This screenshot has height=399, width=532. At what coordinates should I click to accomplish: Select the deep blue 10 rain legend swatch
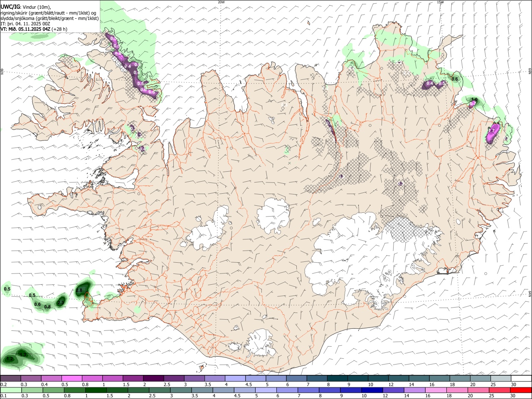tap(371, 390)
